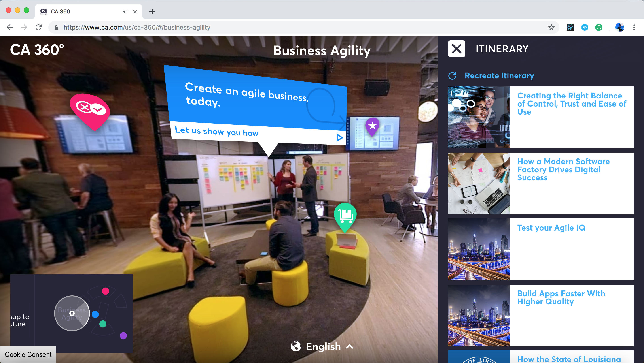Open "Build Apps Faster With Higher Quality"
Image resolution: width=644 pixels, height=363 pixels.
pyautogui.click(x=561, y=297)
